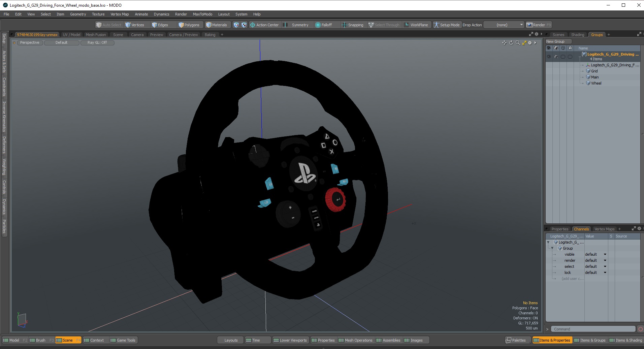Click the New Group button
644x349 pixels.
pos(558,41)
